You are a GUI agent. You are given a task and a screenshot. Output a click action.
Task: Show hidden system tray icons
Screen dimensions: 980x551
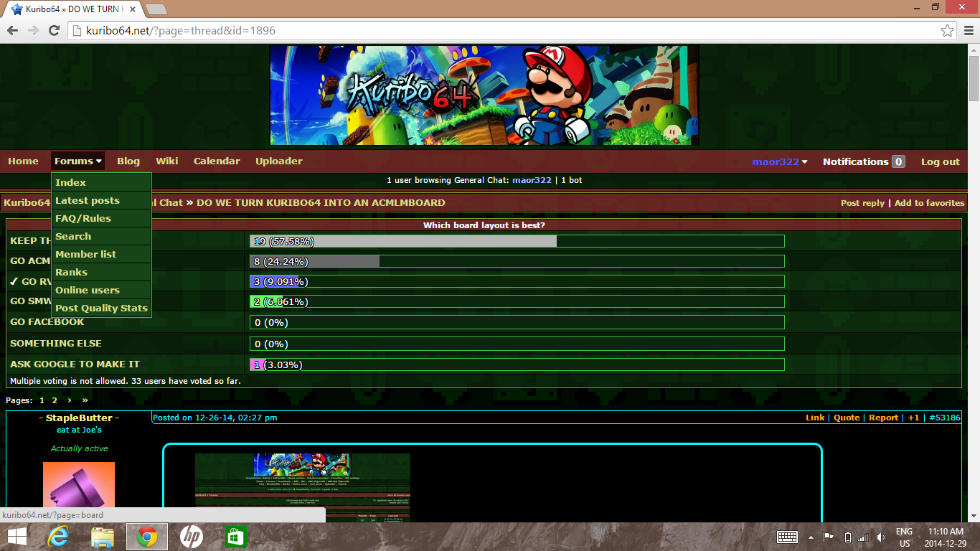tap(811, 537)
